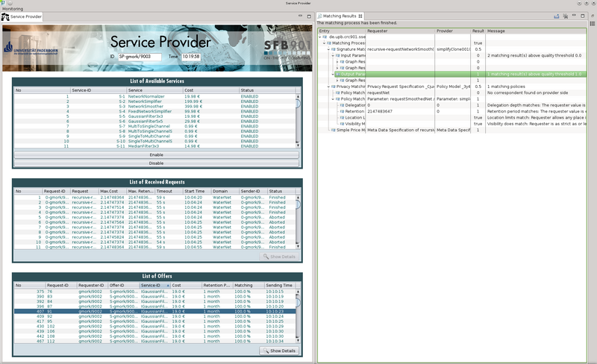Collapse the highlighted Output Parameter node
Viewport: 597px width, 364px height.
pos(333,75)
